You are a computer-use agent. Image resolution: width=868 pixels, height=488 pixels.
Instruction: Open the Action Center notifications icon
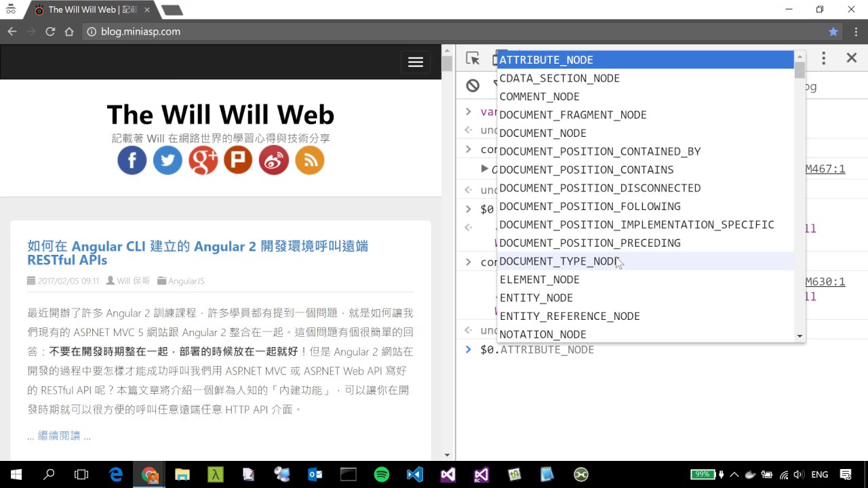click(846, 474)
